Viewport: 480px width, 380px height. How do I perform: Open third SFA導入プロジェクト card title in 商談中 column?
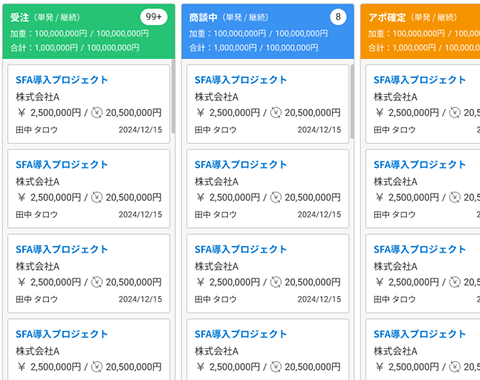coord(241,249)
